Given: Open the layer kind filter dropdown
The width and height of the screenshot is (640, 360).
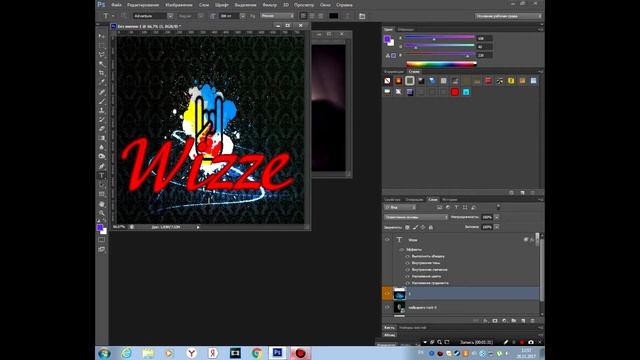Looking at the screenshot, I should tap(400, 207).
